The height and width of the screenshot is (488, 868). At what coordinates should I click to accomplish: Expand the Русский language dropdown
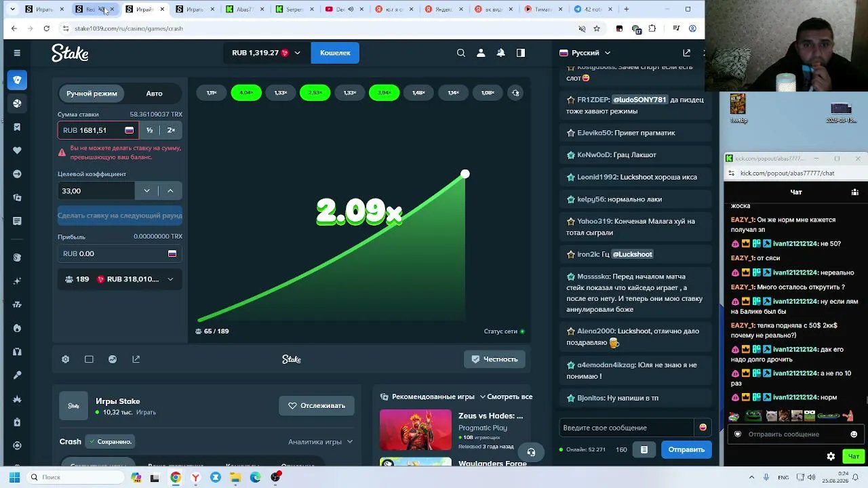tap(585, 53)
